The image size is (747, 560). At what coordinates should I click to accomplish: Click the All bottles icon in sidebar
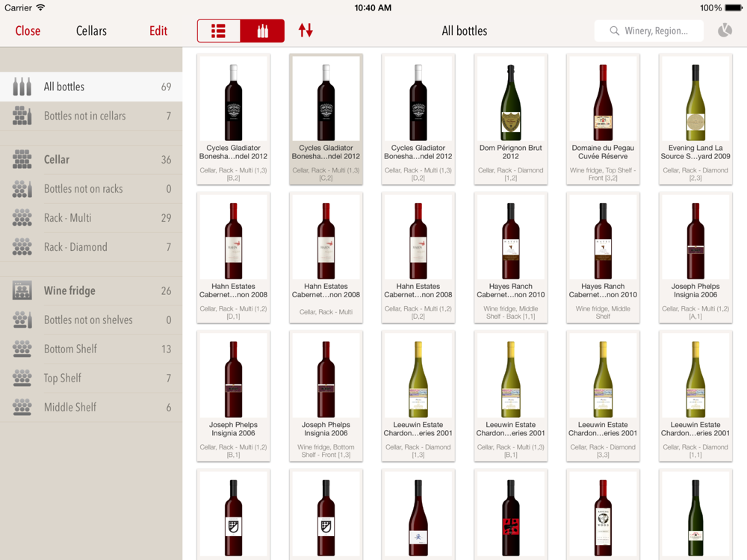click(22, 87)
